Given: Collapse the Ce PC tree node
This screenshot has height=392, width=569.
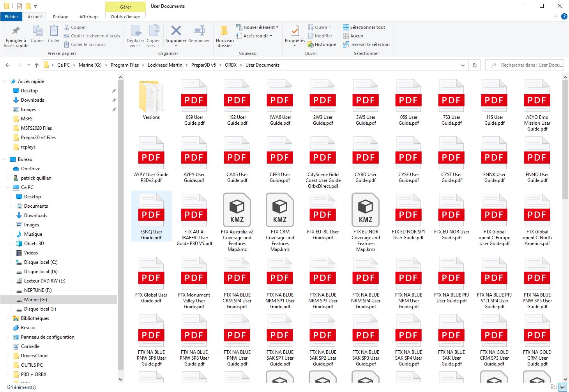Looking at the screenshot, I should (8, 187).
